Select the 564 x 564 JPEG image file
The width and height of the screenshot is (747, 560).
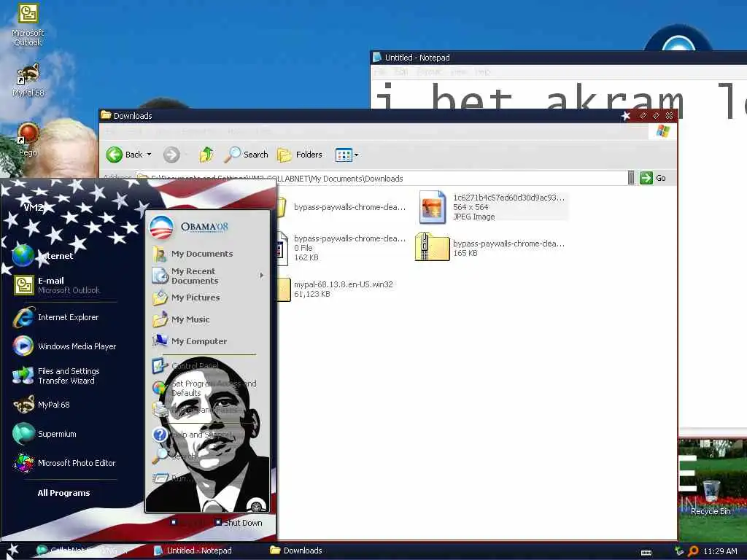click(x=493, y=206)
